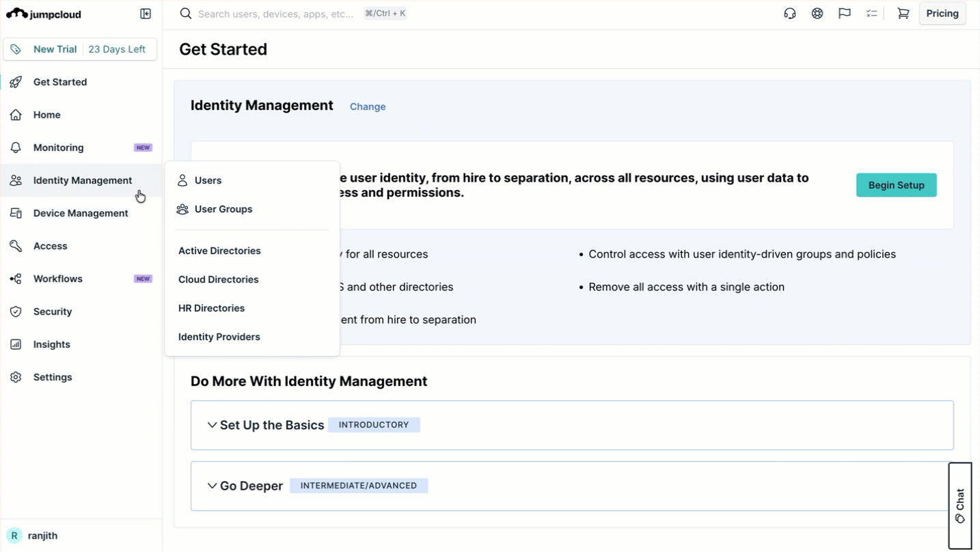980x552 pixels.
Task: Click 'Remove all access with a single action'
Action: 686,287
